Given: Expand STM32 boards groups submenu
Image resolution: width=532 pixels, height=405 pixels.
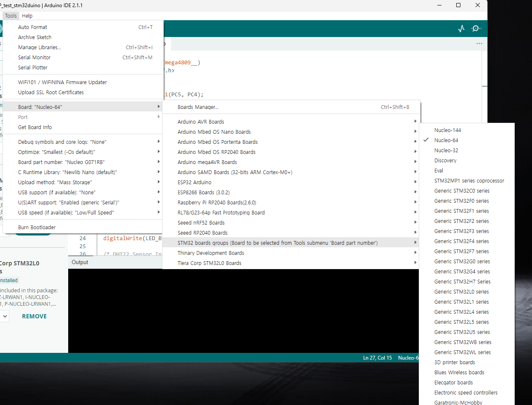Looking at the screenshot, I should click(291, 243).
